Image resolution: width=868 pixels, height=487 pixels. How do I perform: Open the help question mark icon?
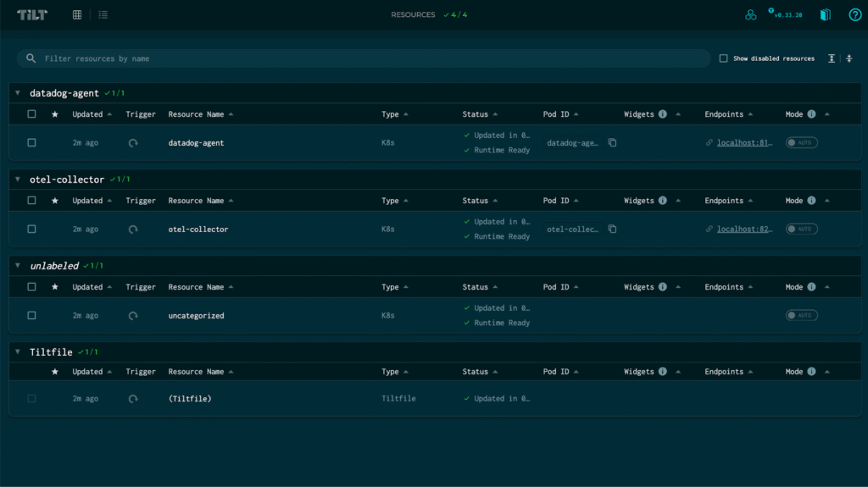[x=854, y=15]
